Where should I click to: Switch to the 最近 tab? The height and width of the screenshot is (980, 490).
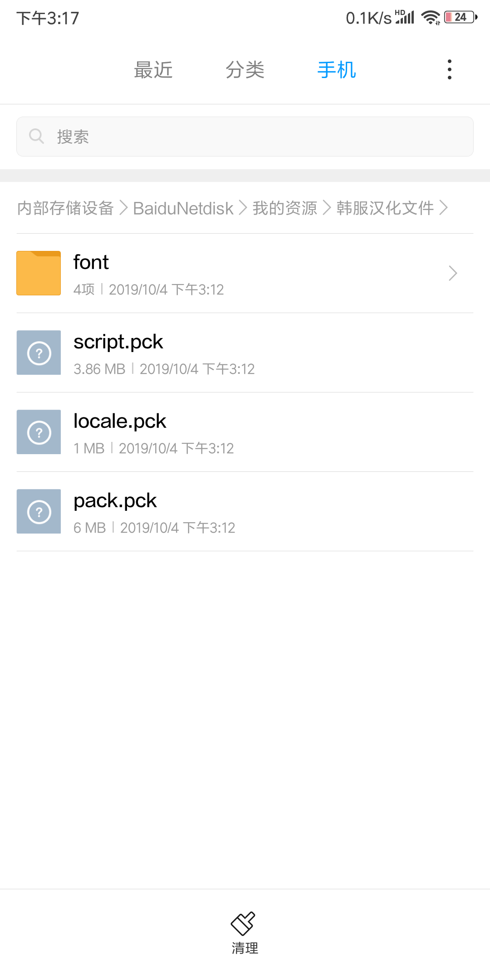(x=153, y=70)
